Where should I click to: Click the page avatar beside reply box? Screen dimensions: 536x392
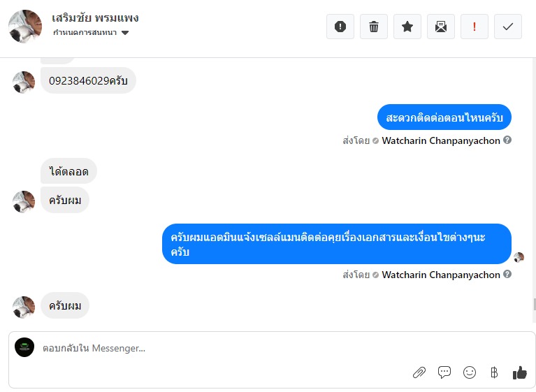pos(24,347)
